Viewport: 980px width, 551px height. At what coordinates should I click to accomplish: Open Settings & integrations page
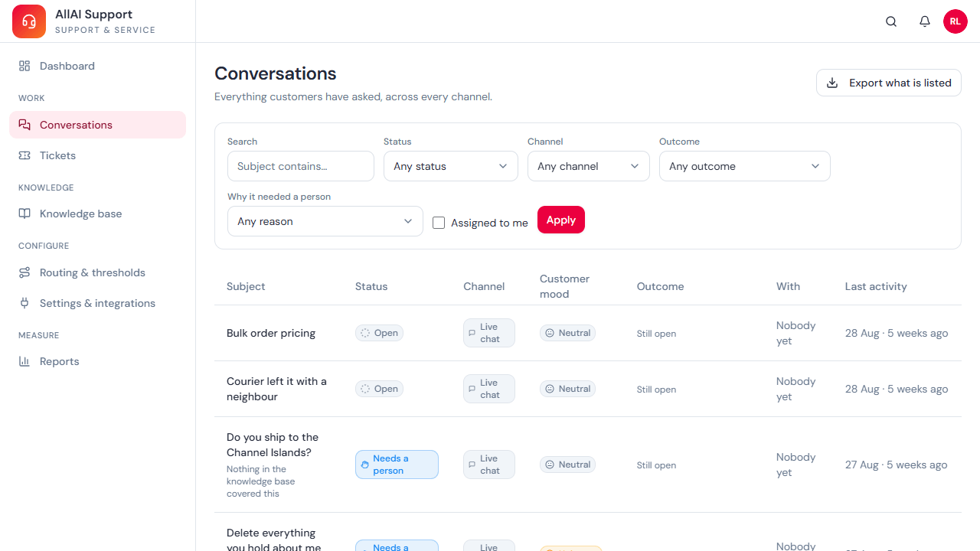pyautogui.click(x=97, y=303)
